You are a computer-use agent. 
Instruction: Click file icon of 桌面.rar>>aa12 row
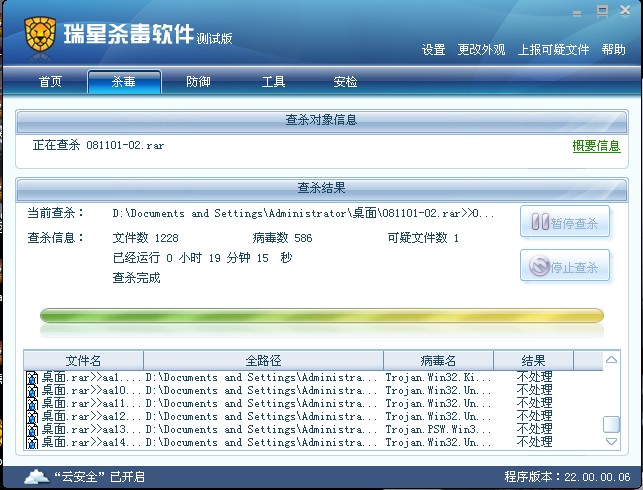32,417
